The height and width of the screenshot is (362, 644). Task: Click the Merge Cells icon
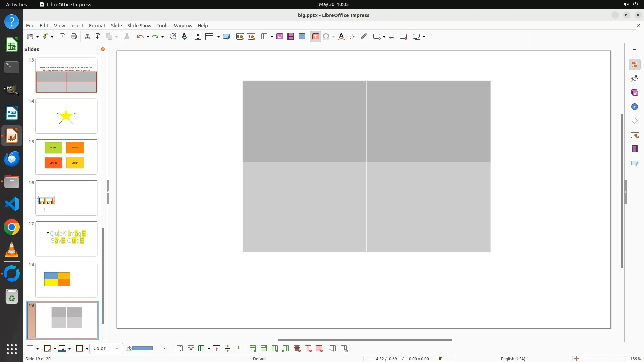[180, 349]
